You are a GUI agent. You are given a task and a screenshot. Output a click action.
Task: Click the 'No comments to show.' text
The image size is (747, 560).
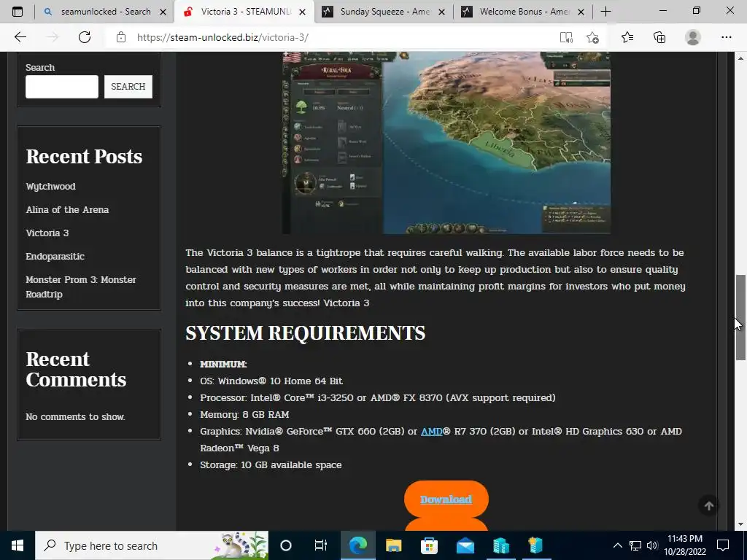(x=75, y=416)
